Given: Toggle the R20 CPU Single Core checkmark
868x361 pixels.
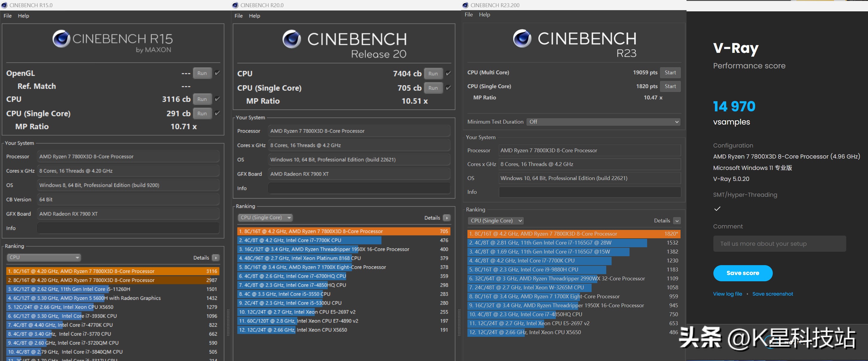Looking at the screenshot, I should pos(448,88).
